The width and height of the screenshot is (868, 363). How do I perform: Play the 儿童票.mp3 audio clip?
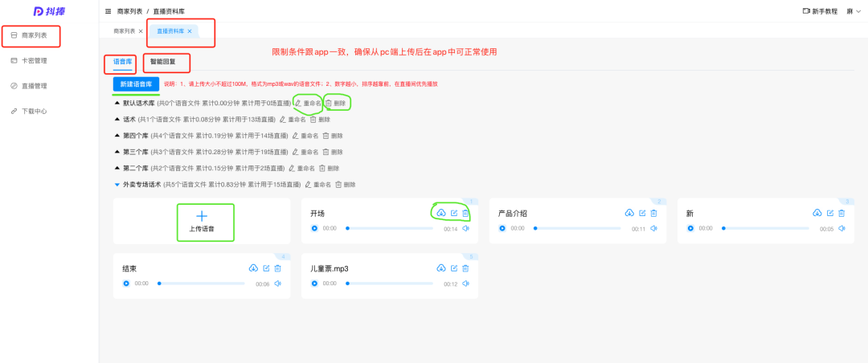pyautogui.click(x=314, y=283)
